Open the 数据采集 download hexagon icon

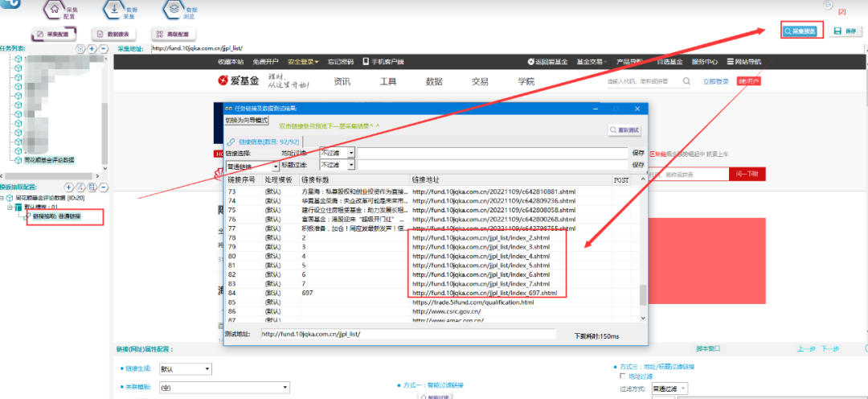click(113, 10)
